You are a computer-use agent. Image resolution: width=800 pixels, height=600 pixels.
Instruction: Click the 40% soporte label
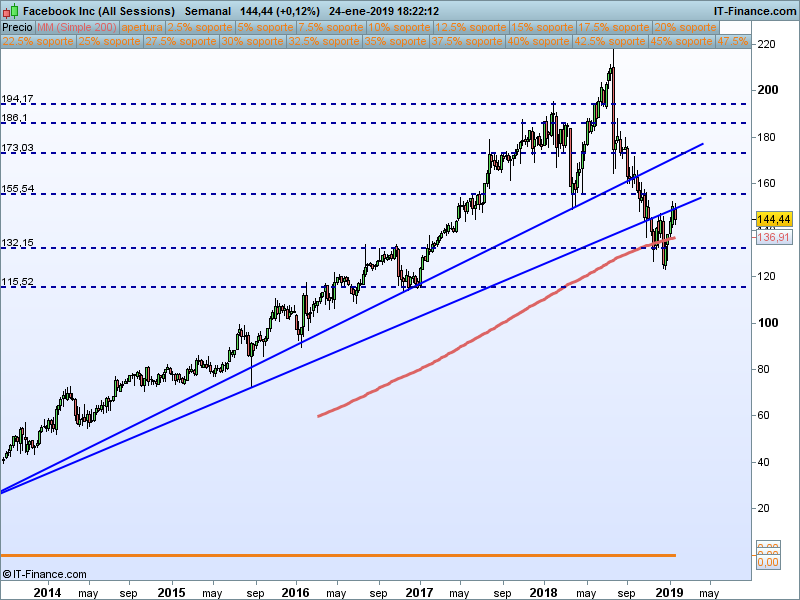click(x=538, y=41)
